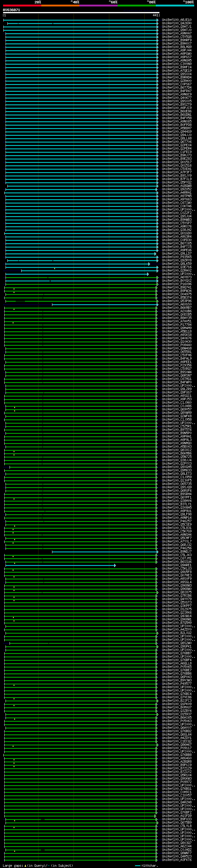Select hit label UniRef100_Q4R523
The image size is (197, 868).
click(x=177, y=857)
